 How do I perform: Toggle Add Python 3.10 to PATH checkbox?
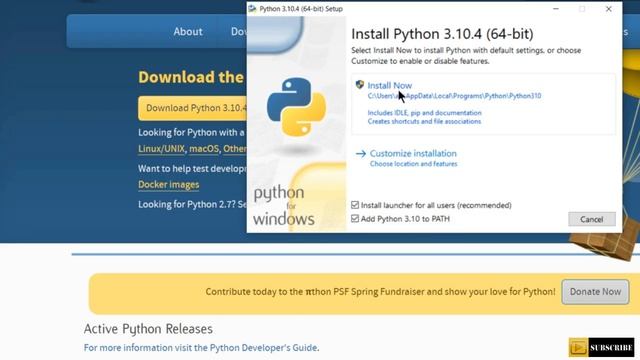pos(355,219)
